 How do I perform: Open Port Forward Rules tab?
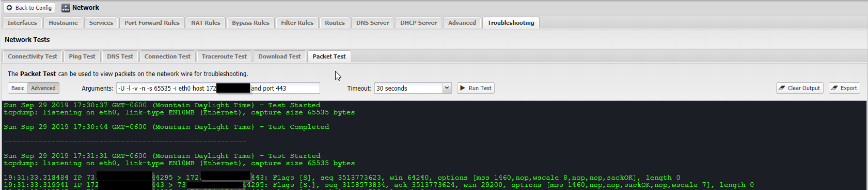pos(152,23)
